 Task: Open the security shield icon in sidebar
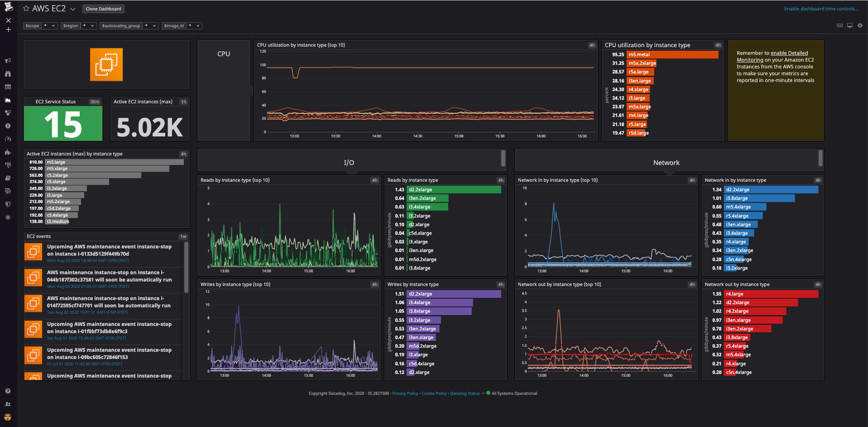click(x=8, y=204)
